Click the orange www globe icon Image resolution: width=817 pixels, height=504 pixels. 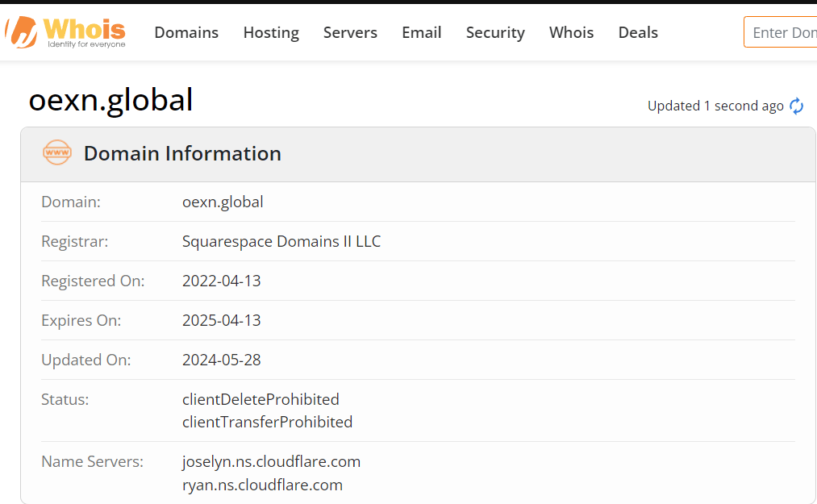click(56, 152)
